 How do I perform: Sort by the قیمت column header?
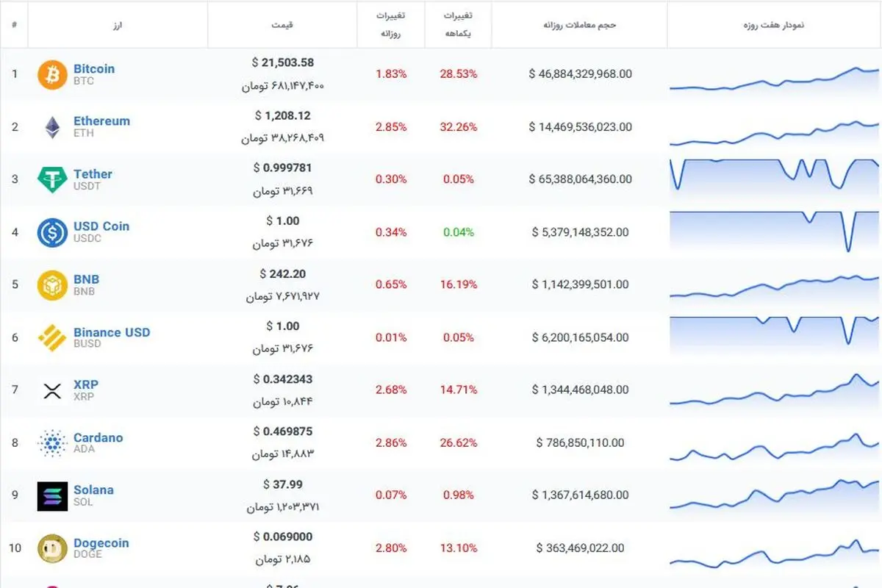[282, 25]
